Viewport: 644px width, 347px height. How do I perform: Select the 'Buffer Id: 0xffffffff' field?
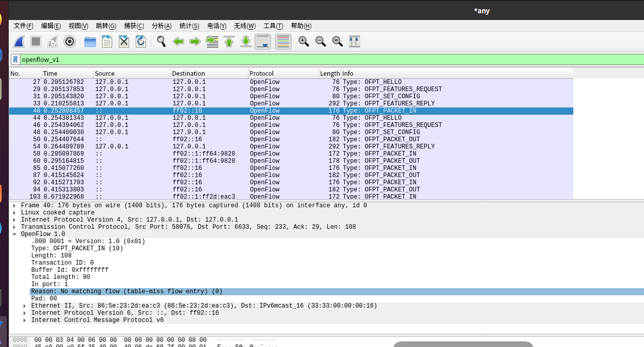(70, 270)
